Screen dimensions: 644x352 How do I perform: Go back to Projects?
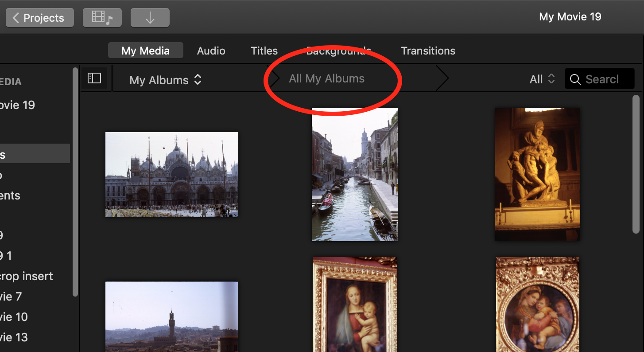point(39,18)
